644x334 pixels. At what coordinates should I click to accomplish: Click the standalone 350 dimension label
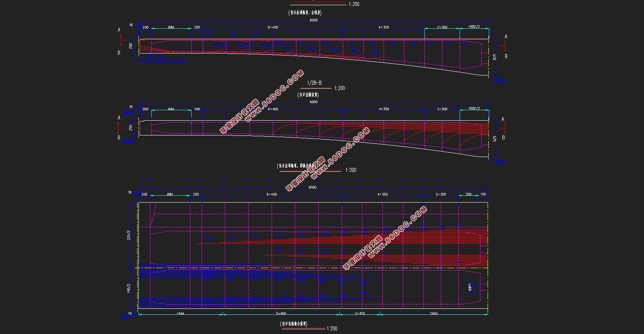tap(469, 195)
